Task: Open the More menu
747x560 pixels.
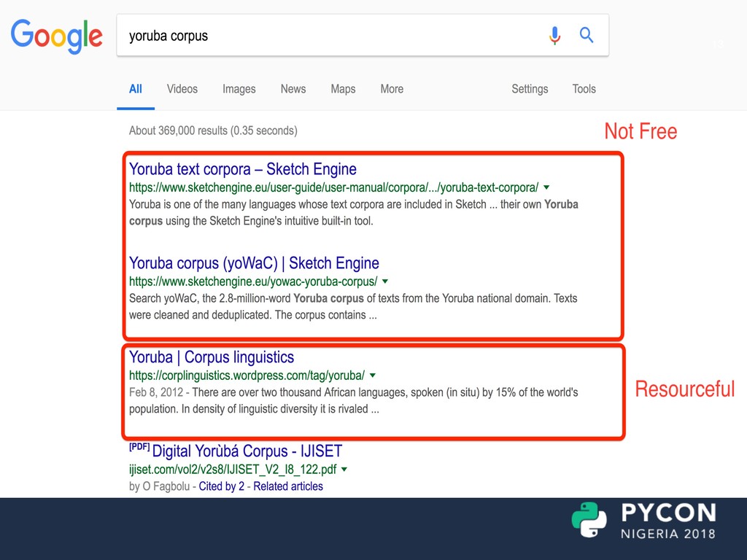Action: pos(391,89)
